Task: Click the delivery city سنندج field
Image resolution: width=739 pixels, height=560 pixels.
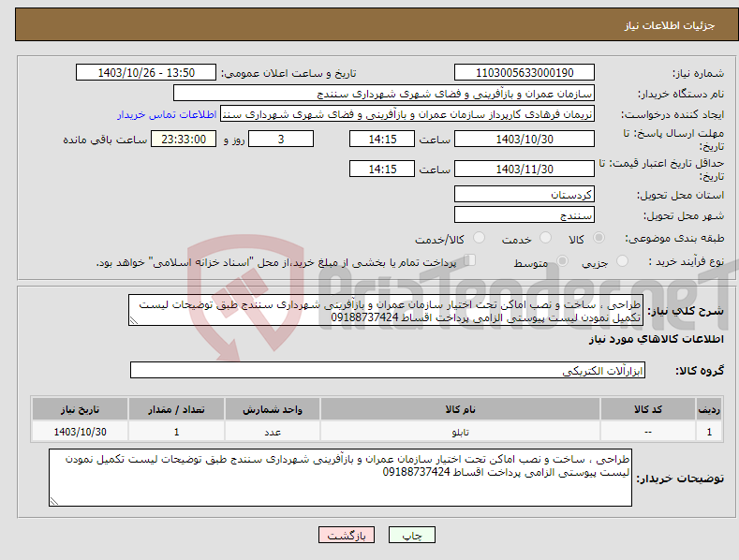Action: [x=525, y=215]
